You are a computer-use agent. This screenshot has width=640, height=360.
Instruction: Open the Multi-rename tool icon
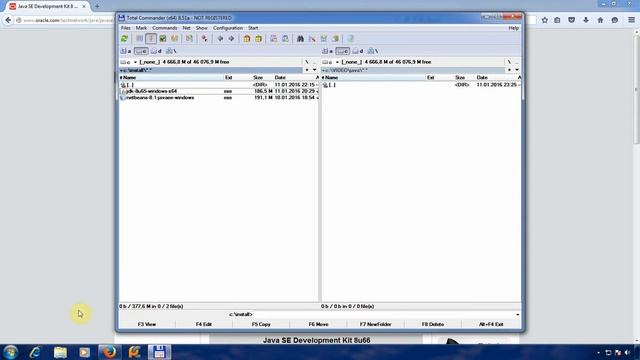pyautogui.click(x=312, y=39)
